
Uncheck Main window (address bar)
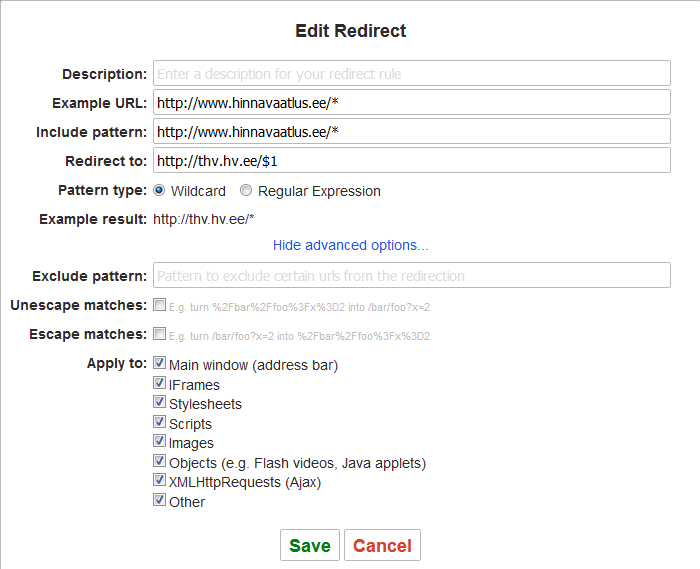pyautogui.click(x=159, y=362)
